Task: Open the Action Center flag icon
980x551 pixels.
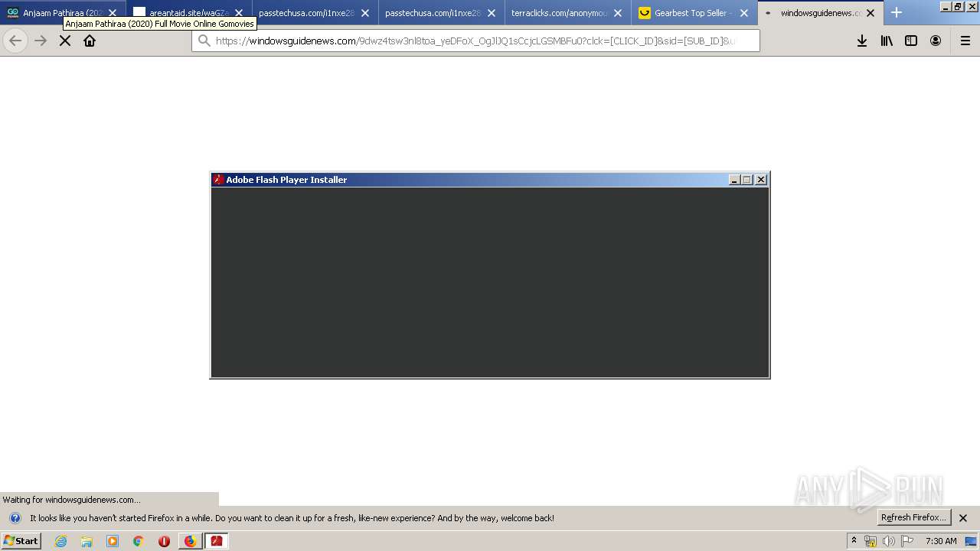Action: (x=907, y=541)
